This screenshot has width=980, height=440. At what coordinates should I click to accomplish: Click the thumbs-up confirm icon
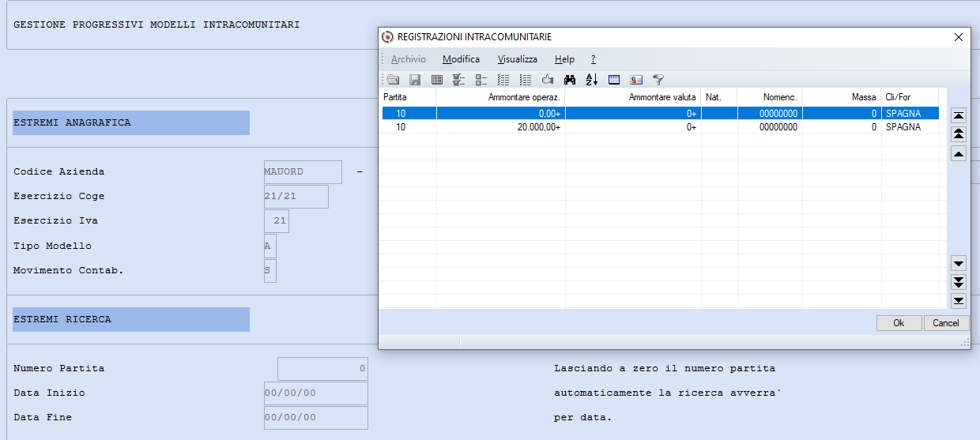click(x=548, y=80)
